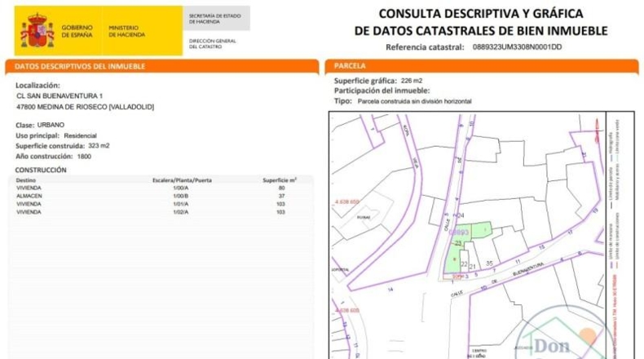644x359 pixels.
Task: Click 'SECRETARÍA DE ESTADO DE HACIENDA' label
Action: tap(215, 19)
